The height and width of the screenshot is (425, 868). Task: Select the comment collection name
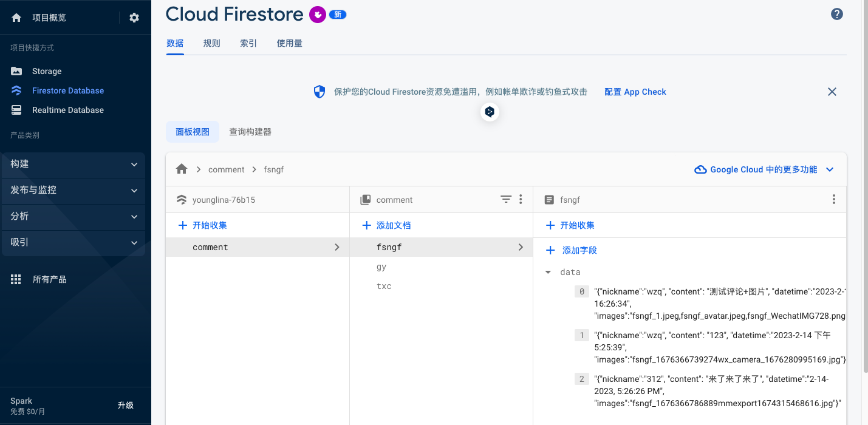coord(210,247)
